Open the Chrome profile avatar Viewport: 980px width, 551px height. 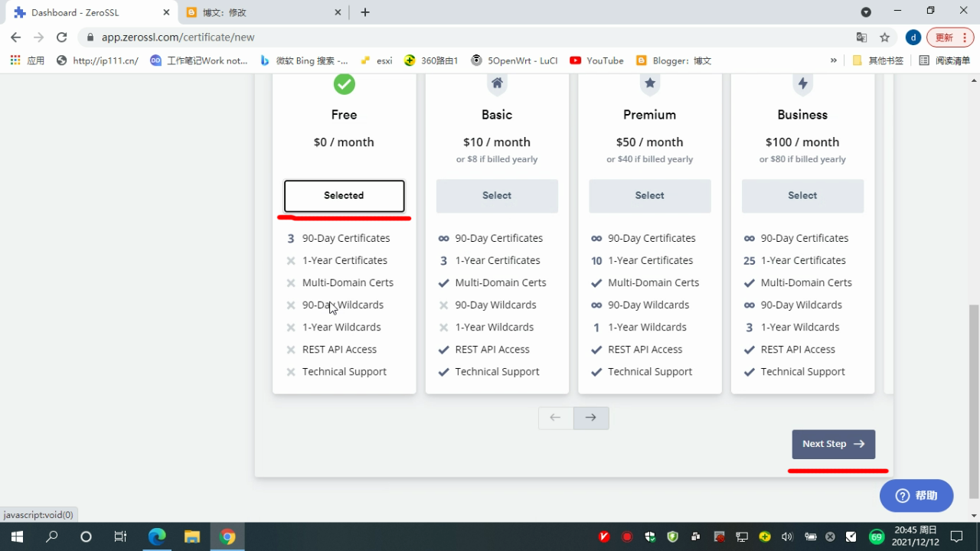[x=913, y=37]
